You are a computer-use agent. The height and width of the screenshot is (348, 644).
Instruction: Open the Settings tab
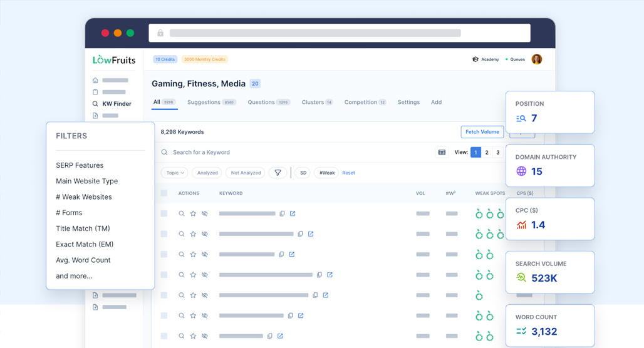coord(408,102)
